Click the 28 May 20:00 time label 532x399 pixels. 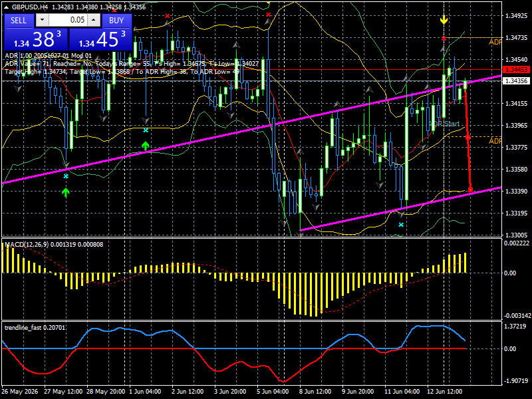coord(106,391)
